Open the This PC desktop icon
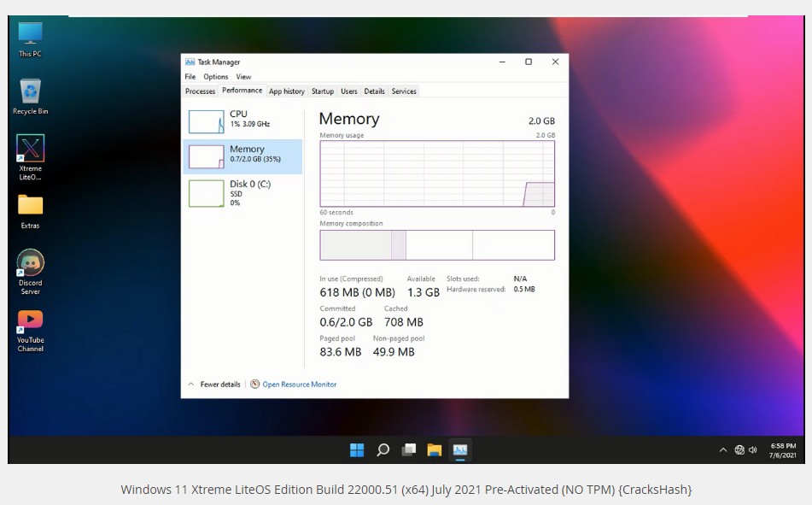Screen dimensions: 812x505 (30, 39)
